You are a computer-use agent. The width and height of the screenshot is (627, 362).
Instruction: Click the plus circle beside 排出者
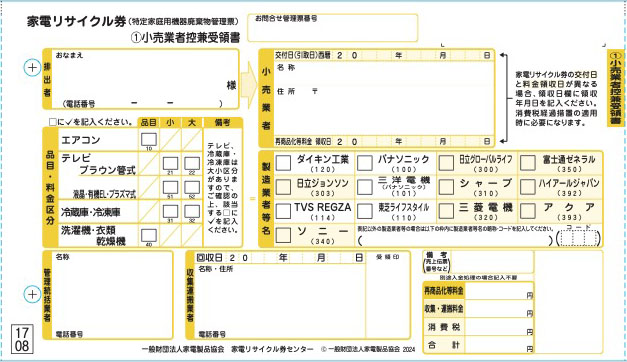pos(32,68)
